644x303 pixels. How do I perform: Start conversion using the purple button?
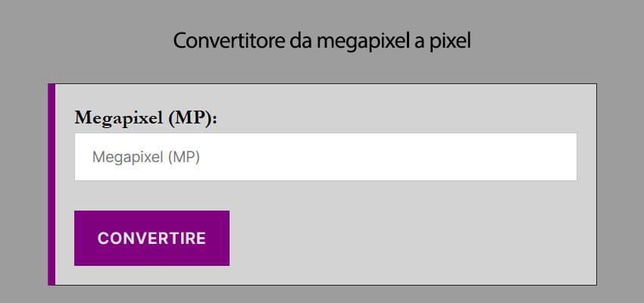click(152, 238)
